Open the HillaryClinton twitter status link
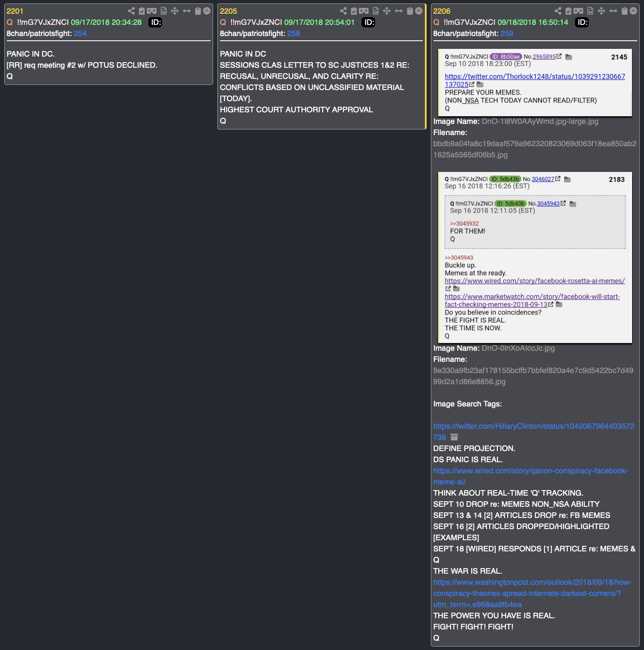644x650 pixels. (x=533, y=431)
